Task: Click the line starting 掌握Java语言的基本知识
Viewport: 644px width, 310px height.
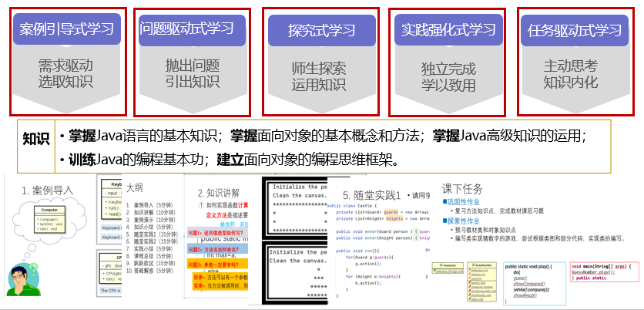Action: [x=323, y=136]
